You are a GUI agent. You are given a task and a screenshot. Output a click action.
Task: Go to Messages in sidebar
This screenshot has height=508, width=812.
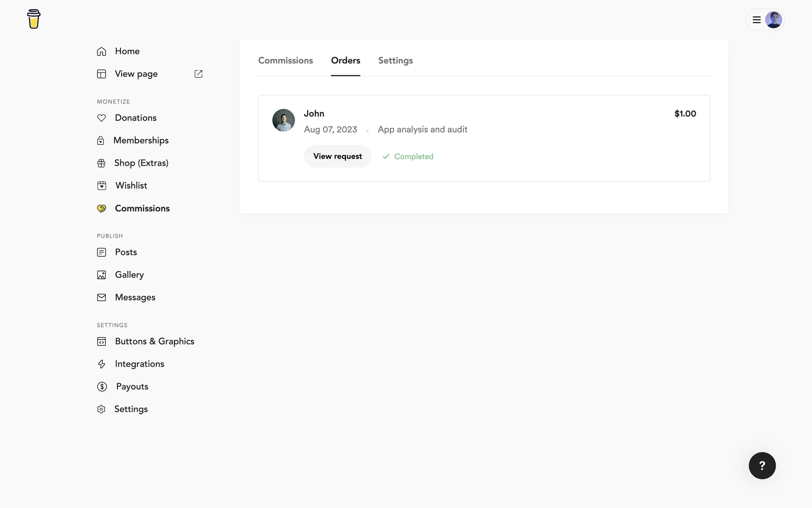[135, 298]
